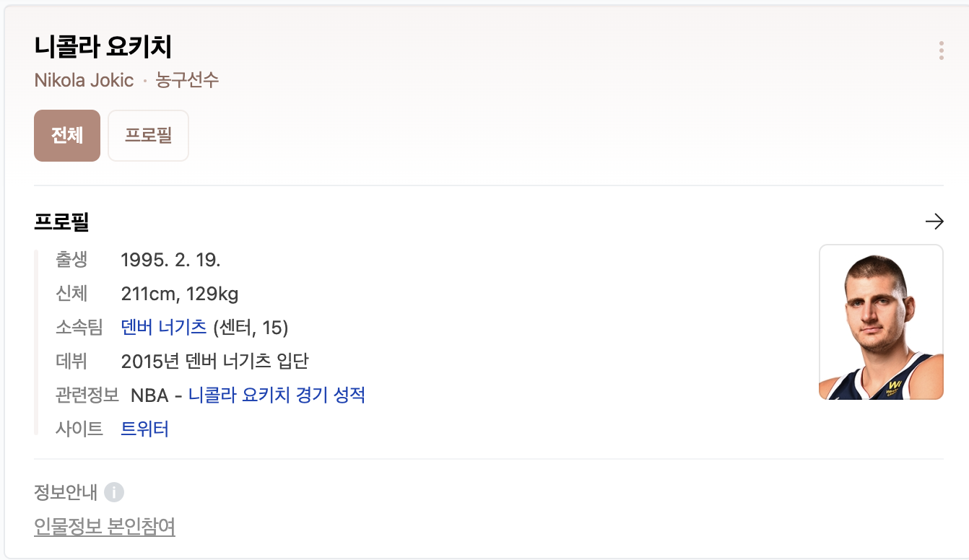
Task: Click the 소속팀 row label
Action: 79,328
